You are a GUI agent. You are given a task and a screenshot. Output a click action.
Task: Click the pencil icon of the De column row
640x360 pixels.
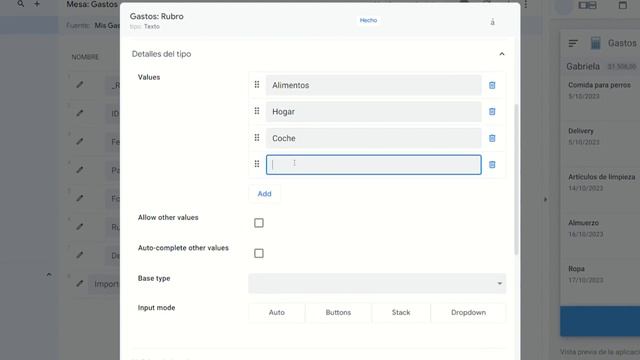tap(80, 255)
